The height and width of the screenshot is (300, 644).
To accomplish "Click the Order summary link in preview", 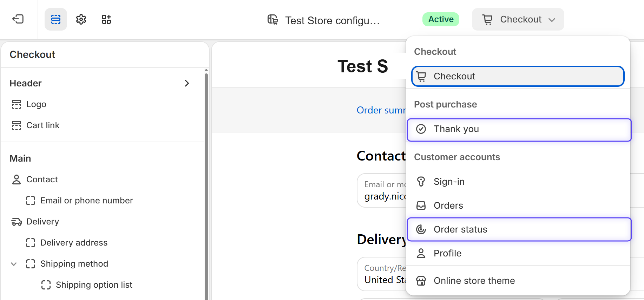I will [x=381, y=110].
